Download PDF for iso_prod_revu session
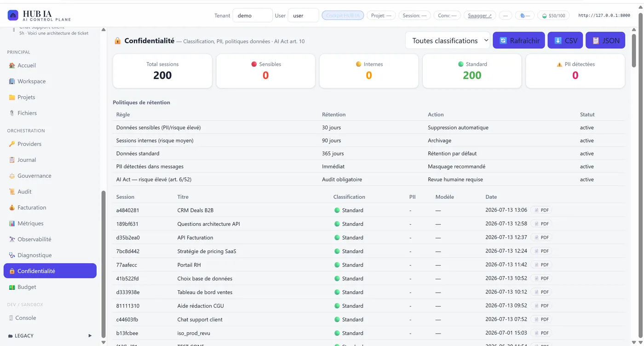This screenshot has height=346, width=644. (541, 333)
